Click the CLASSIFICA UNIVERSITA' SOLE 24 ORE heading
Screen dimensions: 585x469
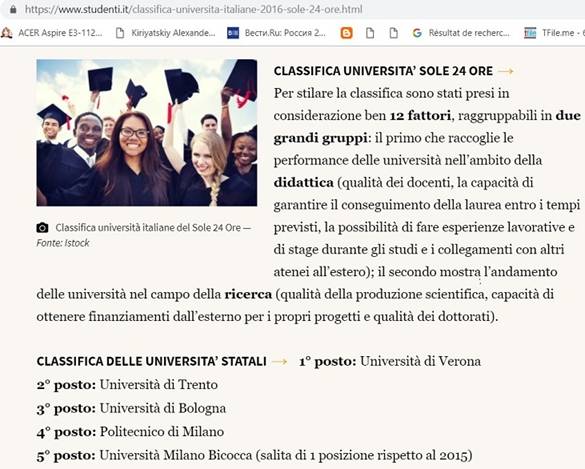pos(383,71)
